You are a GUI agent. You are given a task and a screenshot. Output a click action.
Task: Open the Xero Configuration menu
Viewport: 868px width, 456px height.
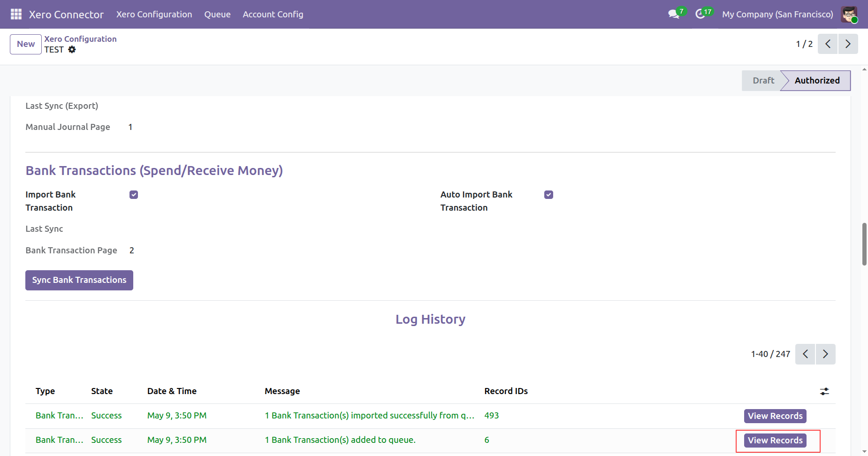(154, 14)
